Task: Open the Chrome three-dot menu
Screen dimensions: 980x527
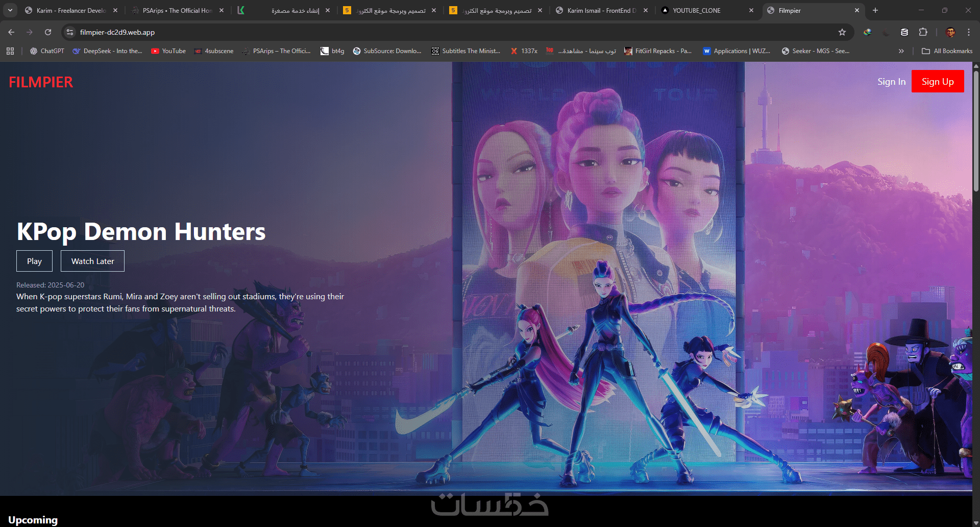Action: click(x=969, y=32)
